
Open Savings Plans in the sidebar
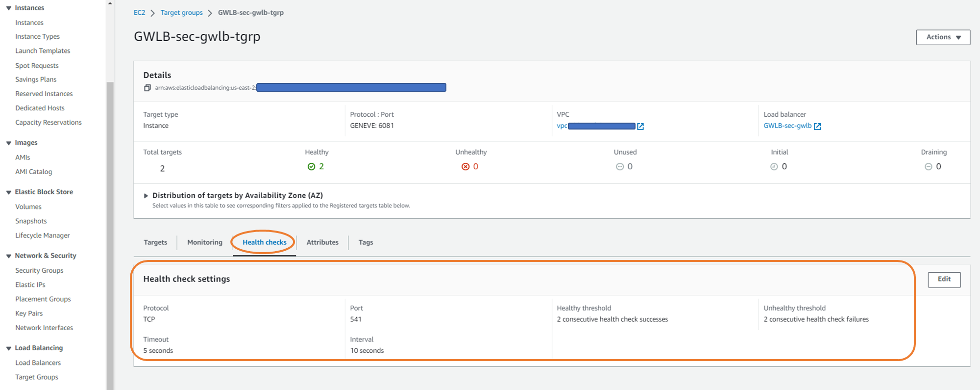(x=36, y=79)
